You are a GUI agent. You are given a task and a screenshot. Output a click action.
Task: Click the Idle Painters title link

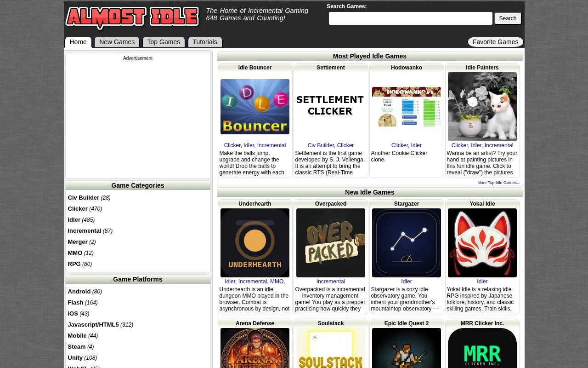(x=482, y=68)
